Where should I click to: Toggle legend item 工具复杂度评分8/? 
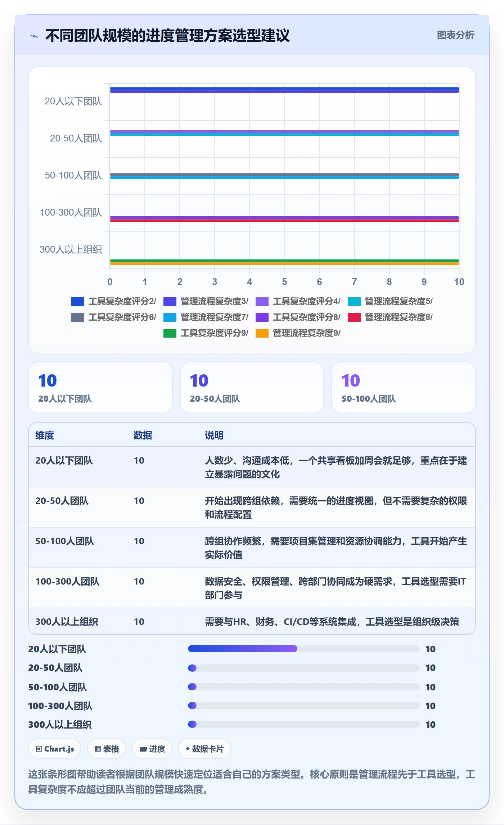coord(298,317)
